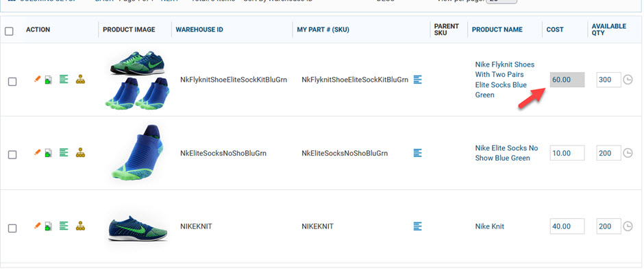Sort by the MY PART # (SKU) column header
The image size is (644, 273).
tap(323, 29)
